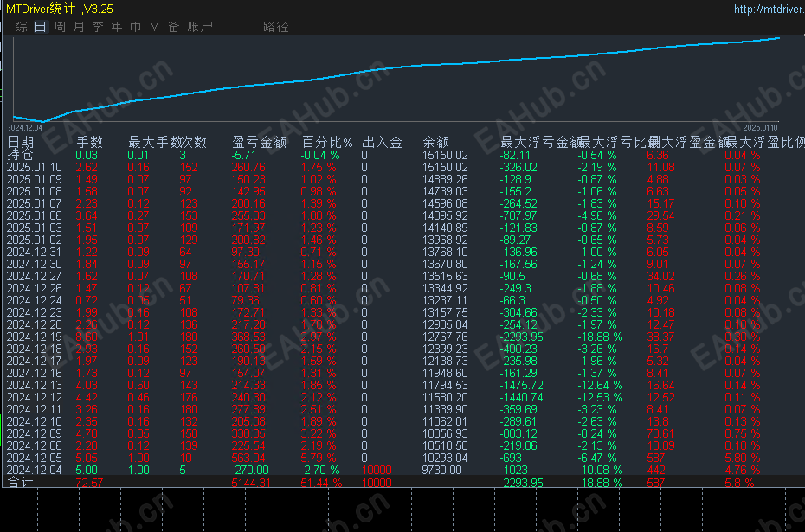
Task: Select the 2024.12.05 date row
Action: (x=34, y=458)
